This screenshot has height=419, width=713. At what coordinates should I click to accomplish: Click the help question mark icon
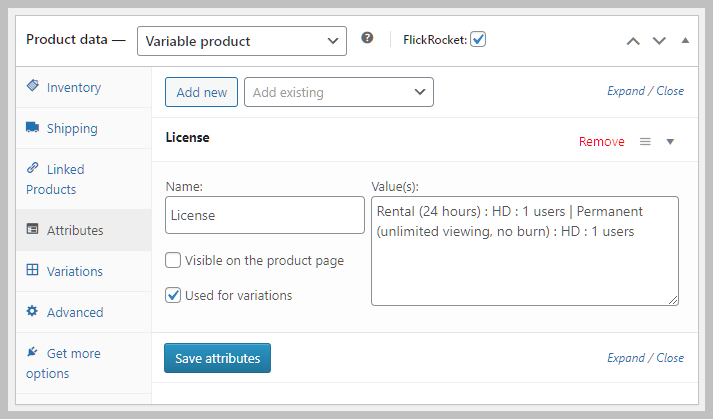click(x=367, y=39)
